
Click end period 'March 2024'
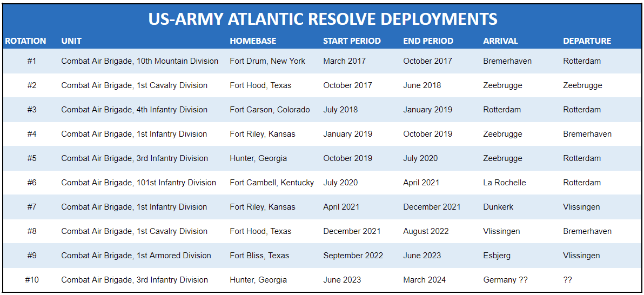click(x=425, y=280)
